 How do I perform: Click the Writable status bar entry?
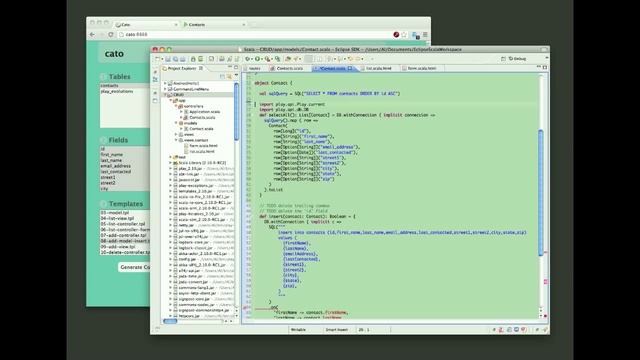(x=298, y=329)
